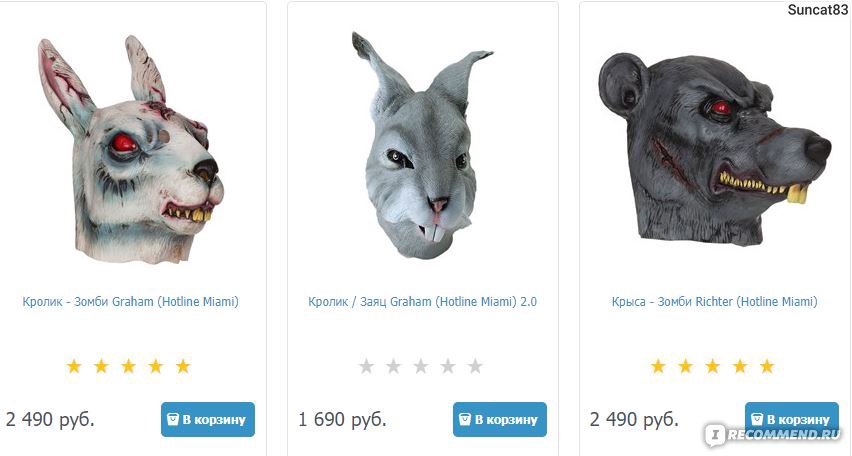Click the white zombie rabbit mask image
Viewport: 852px width, 456px height.
pos(130,149)
